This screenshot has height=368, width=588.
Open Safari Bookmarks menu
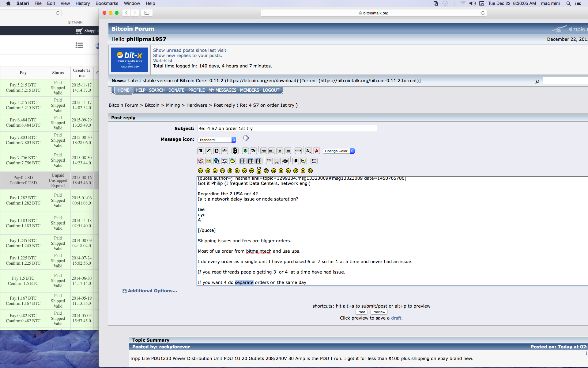point(107,3)
